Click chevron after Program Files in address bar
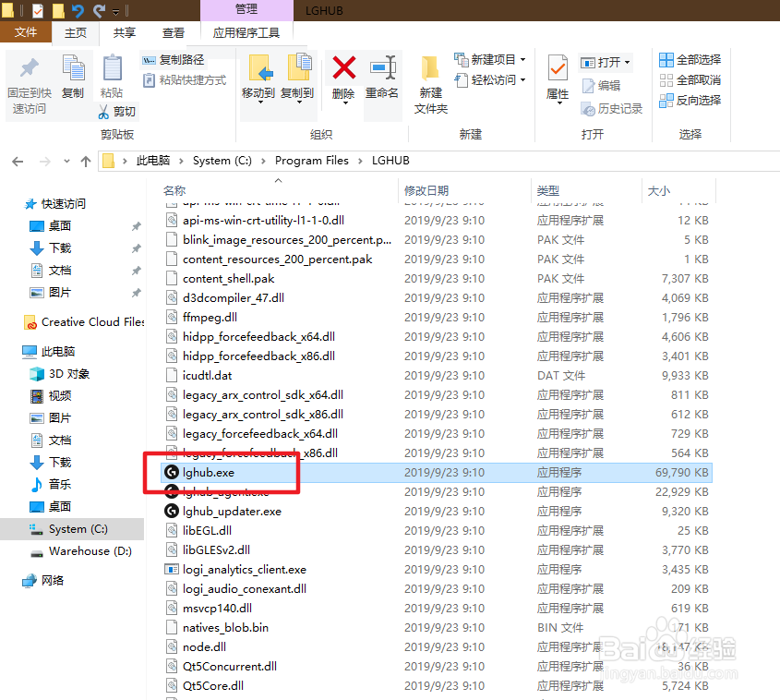780x700 pixels. [360, 161]
